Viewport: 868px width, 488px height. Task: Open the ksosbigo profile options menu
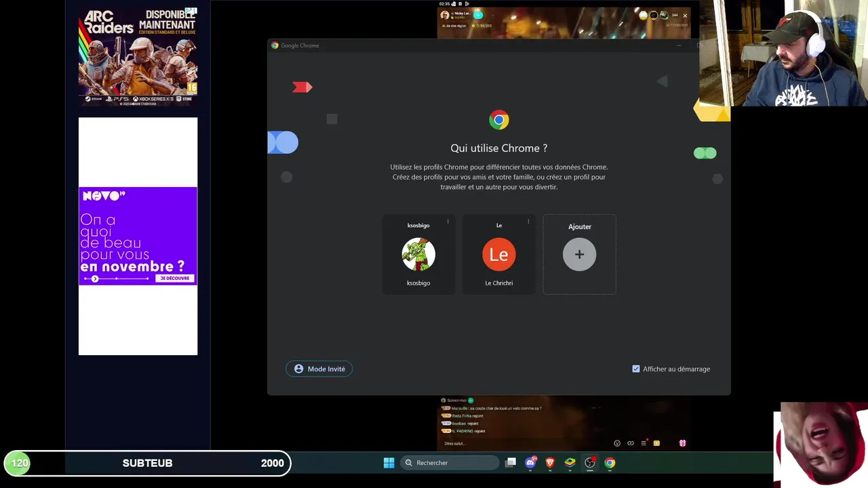(x=448, y=222)
